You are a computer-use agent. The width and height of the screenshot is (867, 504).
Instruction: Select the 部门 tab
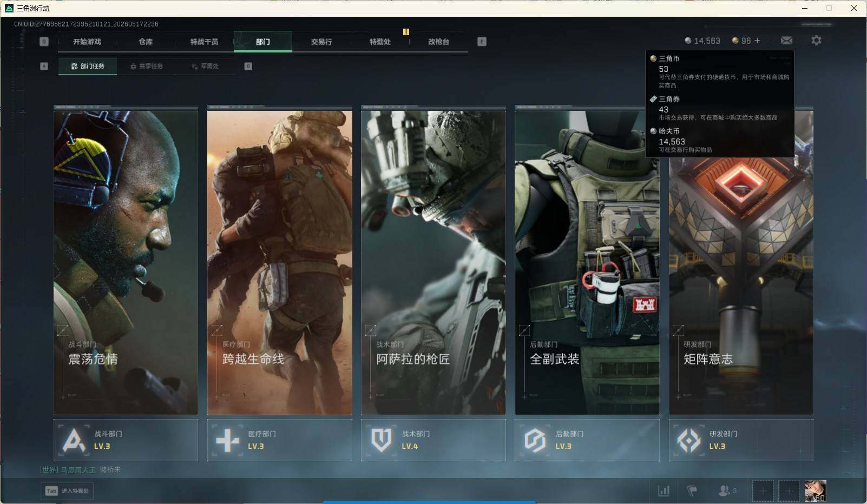(263, 42)
